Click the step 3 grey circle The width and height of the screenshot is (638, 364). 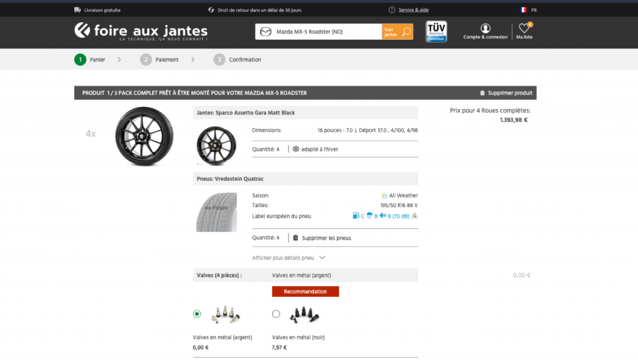tap(219, 60)
